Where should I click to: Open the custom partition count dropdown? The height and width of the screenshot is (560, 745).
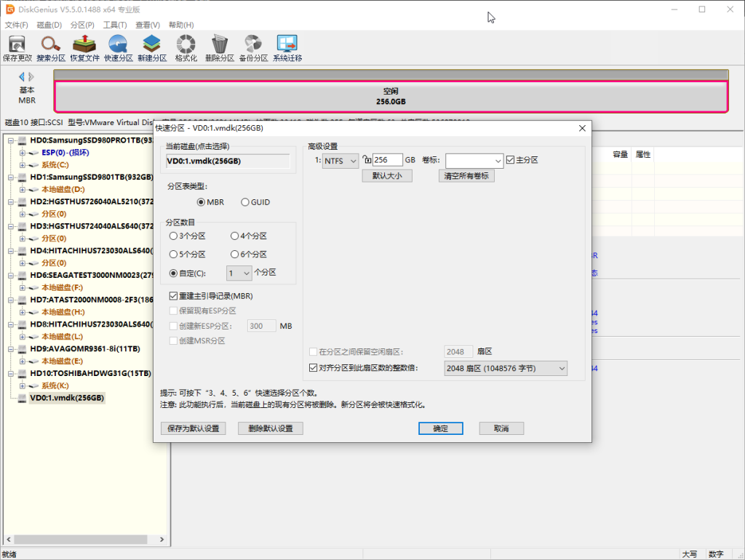[239, 273]
